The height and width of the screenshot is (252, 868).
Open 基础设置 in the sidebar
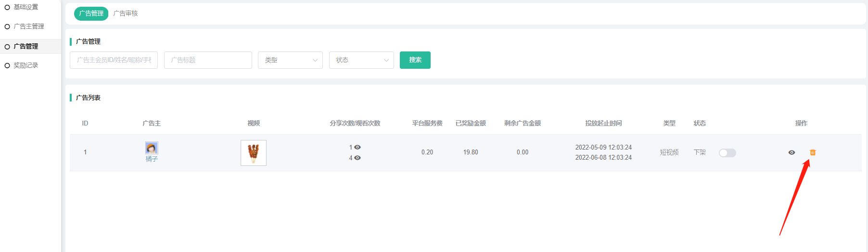(x=26, y=7)
